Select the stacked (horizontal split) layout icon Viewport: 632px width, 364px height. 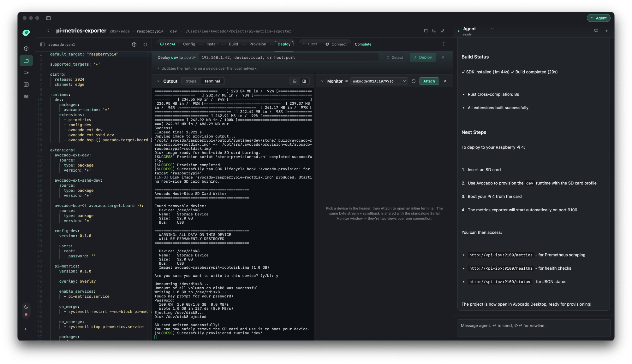[295, 81]
